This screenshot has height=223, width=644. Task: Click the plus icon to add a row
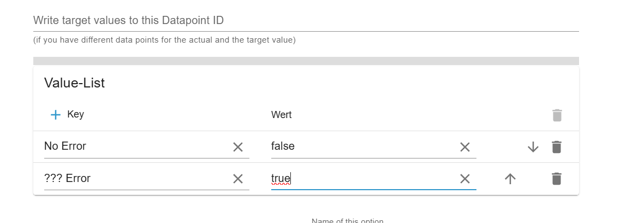[x=56, y=115]
